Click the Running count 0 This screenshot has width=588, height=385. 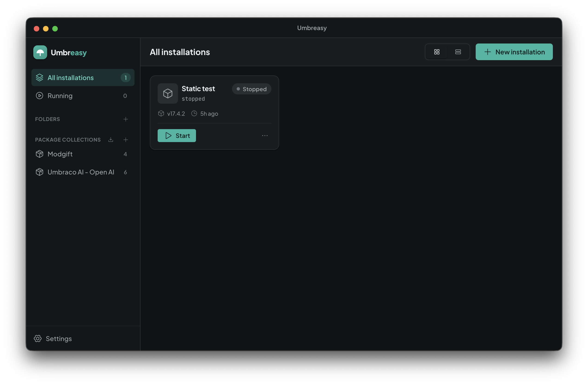[x=125, y=96]
